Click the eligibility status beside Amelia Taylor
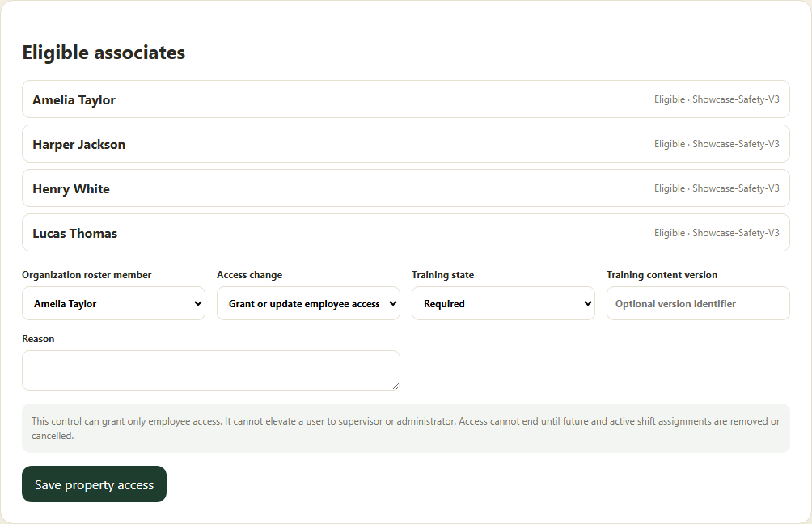The width and height of the screenshot is (812, 524). [717, 99]
